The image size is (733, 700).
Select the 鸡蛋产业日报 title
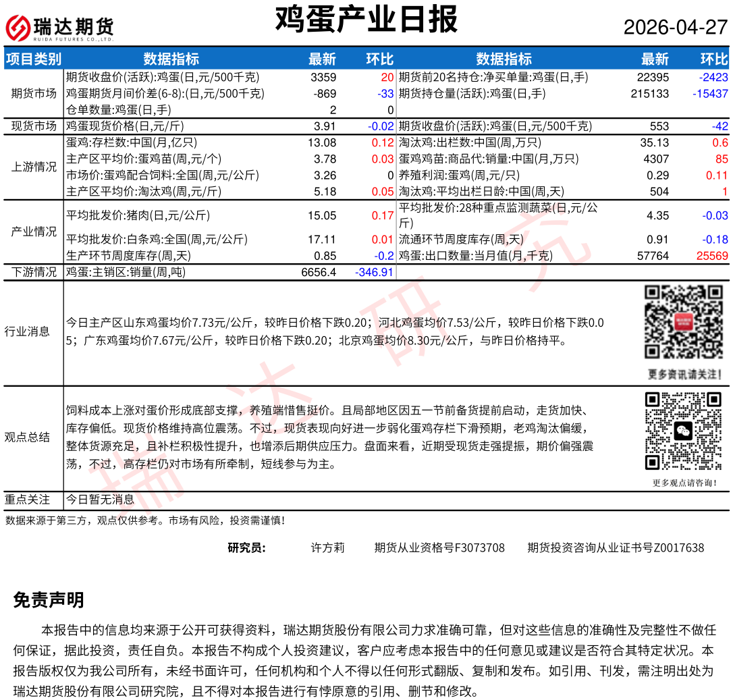click(x=366, y=20)
